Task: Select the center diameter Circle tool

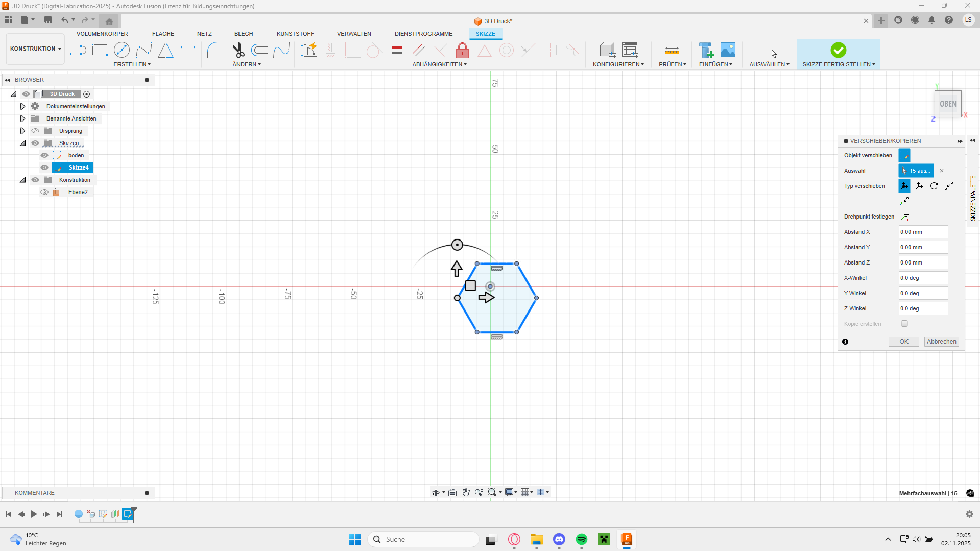Action: [122, 50]
